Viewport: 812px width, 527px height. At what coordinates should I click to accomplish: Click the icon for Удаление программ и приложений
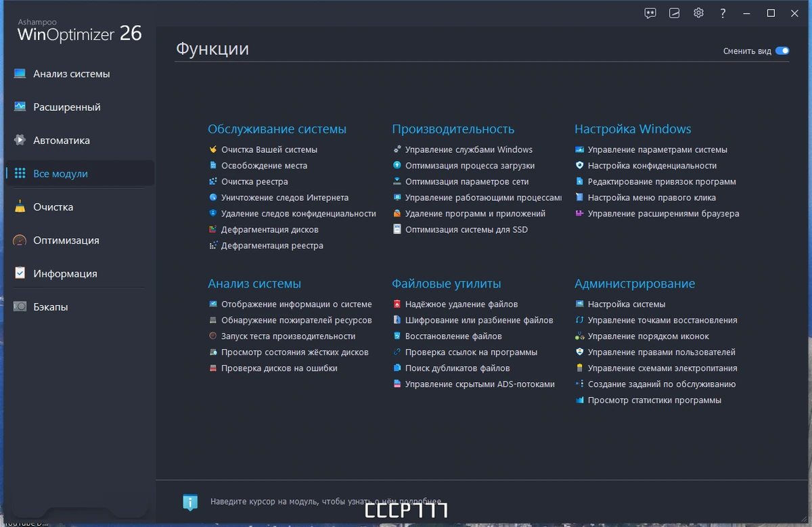point(397,213)
